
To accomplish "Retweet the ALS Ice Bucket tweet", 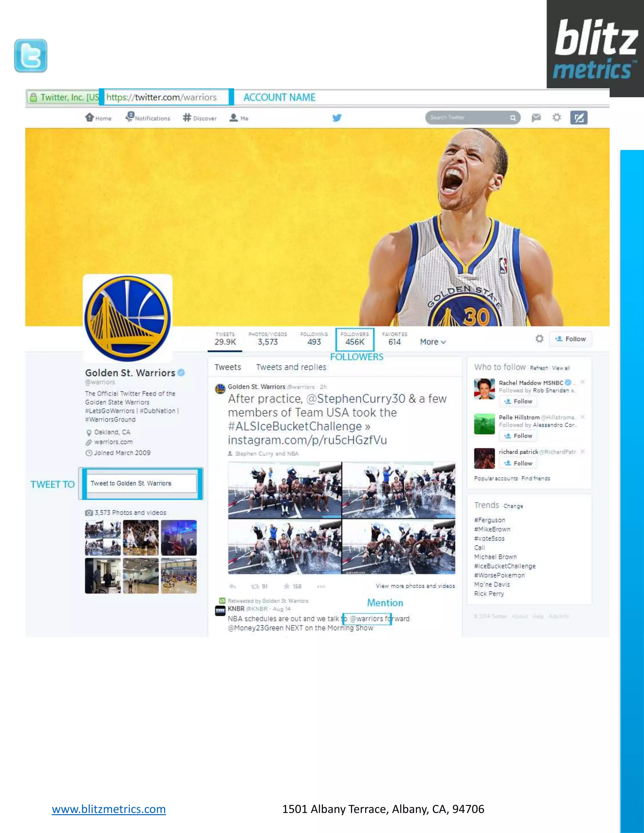I will point(255,586).
